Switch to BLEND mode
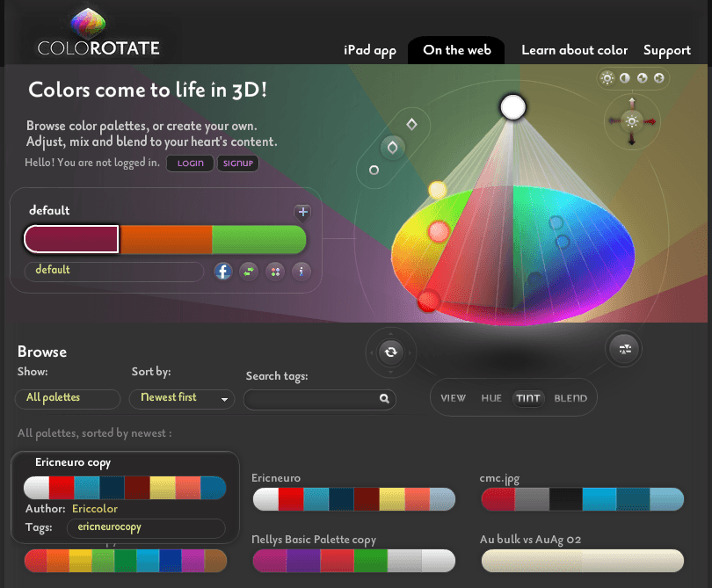 tap(570, 398)
